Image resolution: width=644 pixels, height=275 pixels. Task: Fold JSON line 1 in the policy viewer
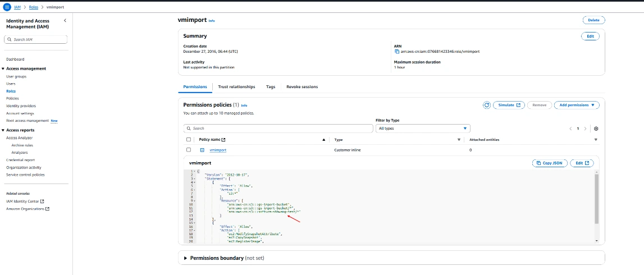195,171
